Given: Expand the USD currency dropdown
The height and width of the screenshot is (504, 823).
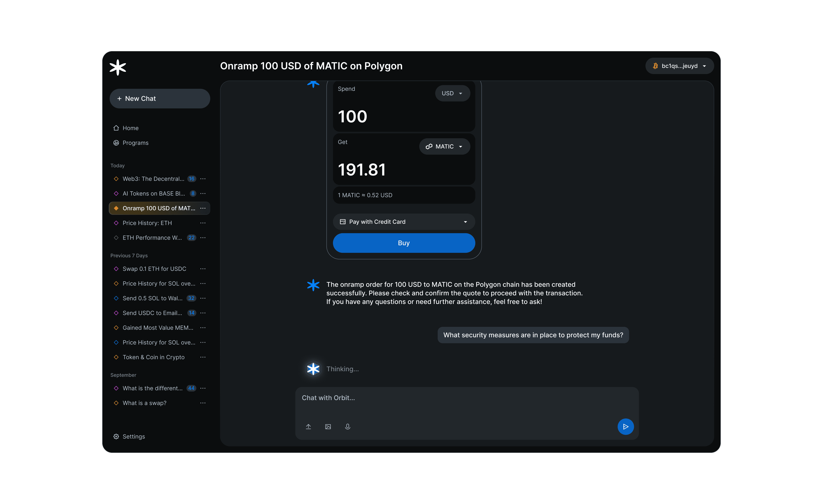Looking at the screenshot, I should point(452,93).
